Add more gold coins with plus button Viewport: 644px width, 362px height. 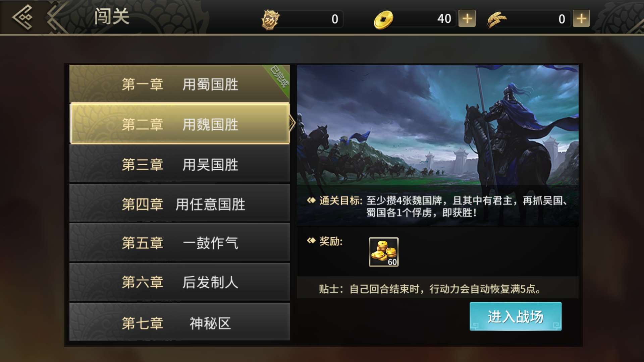click(x=467, y=19)
